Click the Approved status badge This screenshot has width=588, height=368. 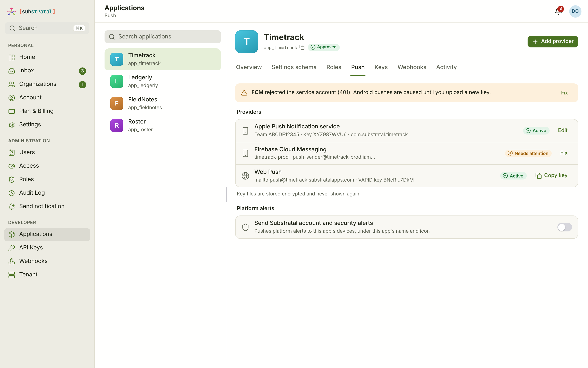tap(324, 47)
